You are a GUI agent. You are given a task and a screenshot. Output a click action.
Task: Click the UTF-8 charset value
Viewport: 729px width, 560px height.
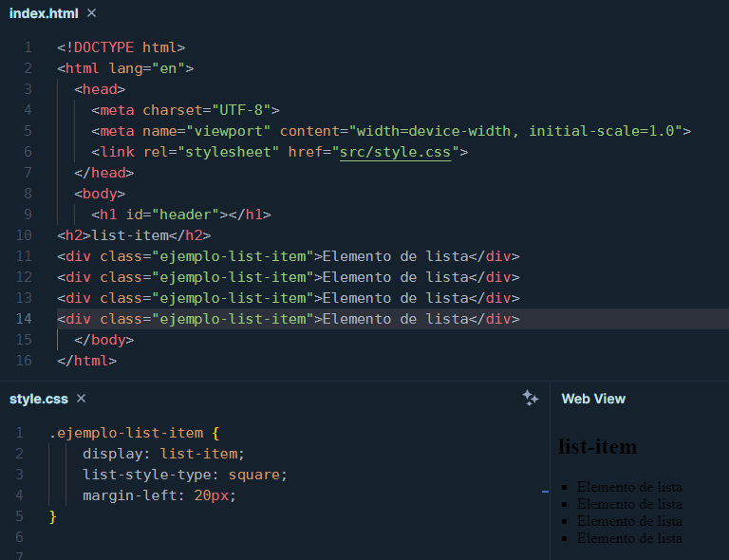coord(245,110)
